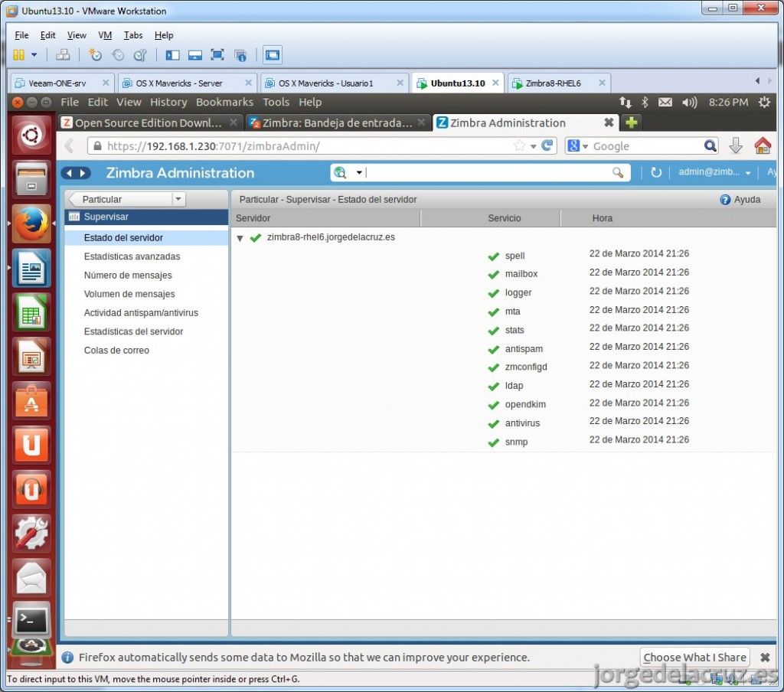Open Volumen de mensajes
Viewport: 784px width, 692px height.
(x=129, y=294)
